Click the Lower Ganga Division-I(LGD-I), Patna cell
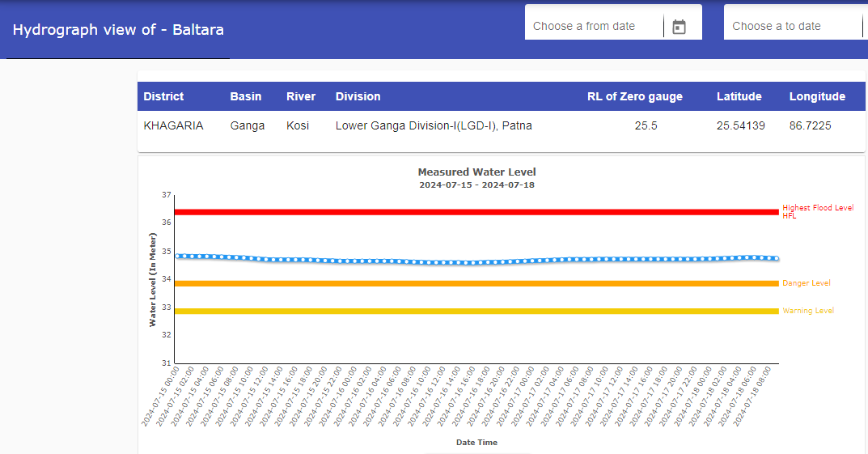This screenshot has width=868, height=454. 434,125
